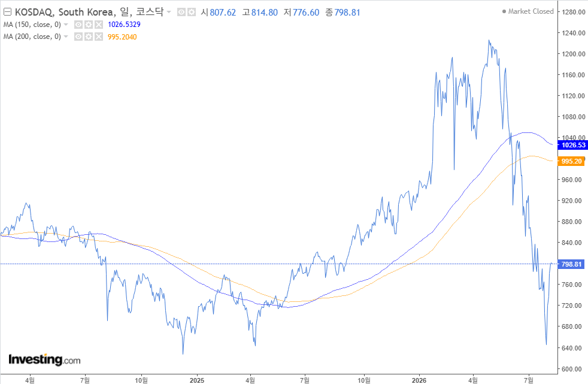This screenshot has height=384, width=588.
Task: Collapse the legend with the minus box icon
Action: click(7, 12)
